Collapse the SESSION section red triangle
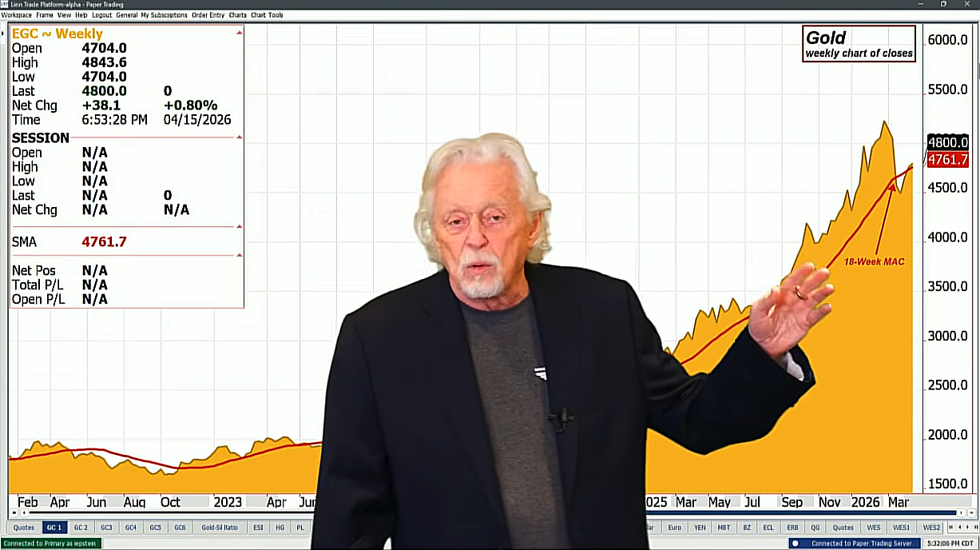Viewport: 980px width, 550px height. [x=239, y=137]
